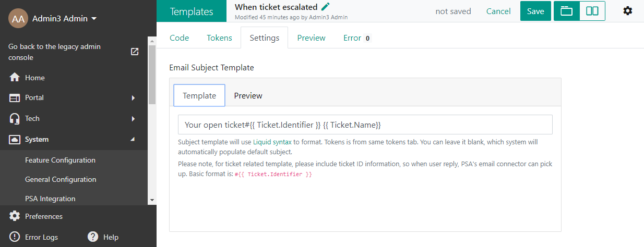The width and height of the screenshot is (644, 247).
Task: Open the settings gear icon
Action: click(x=628, y=11)
